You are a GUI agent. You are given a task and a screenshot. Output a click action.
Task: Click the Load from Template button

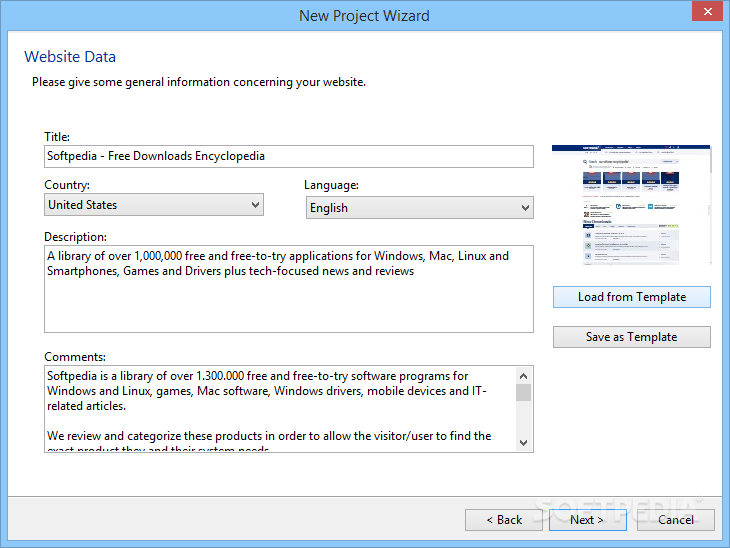point(632,297)
